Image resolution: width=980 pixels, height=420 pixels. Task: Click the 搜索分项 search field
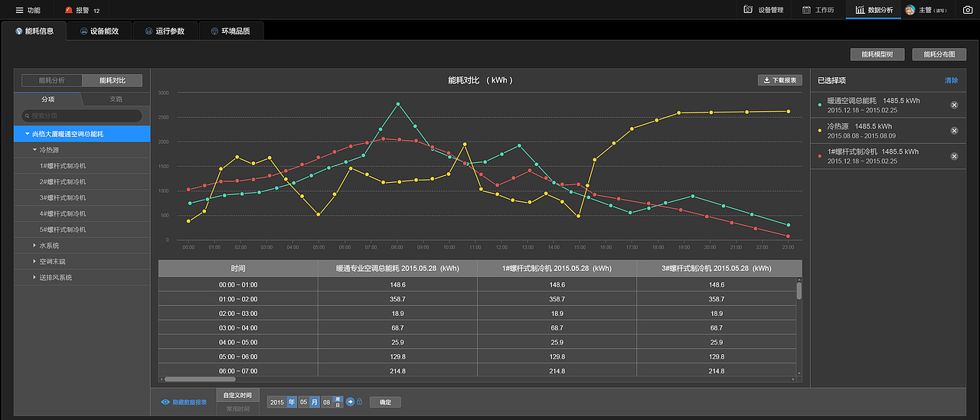click(82, 116)
